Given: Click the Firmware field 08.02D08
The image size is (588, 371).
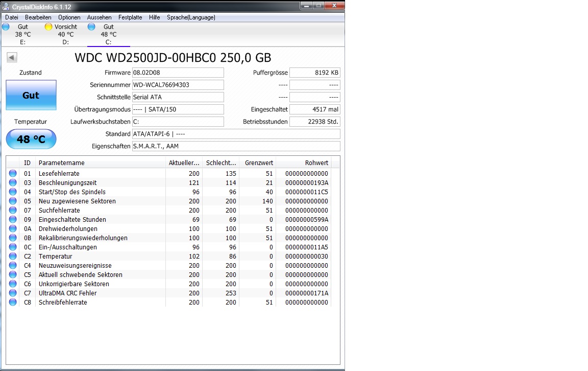Looking at the screenshot, I should click(x=178, y=73).
